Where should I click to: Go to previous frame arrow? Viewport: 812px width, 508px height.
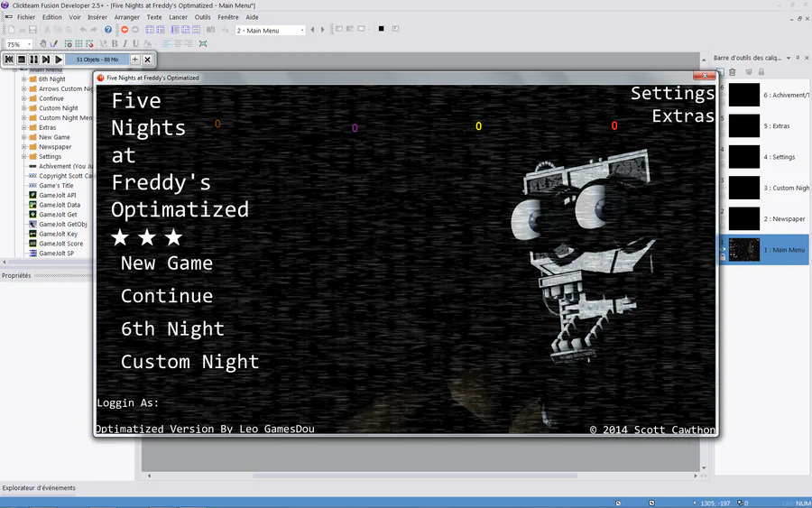click(x=312, y=30)
